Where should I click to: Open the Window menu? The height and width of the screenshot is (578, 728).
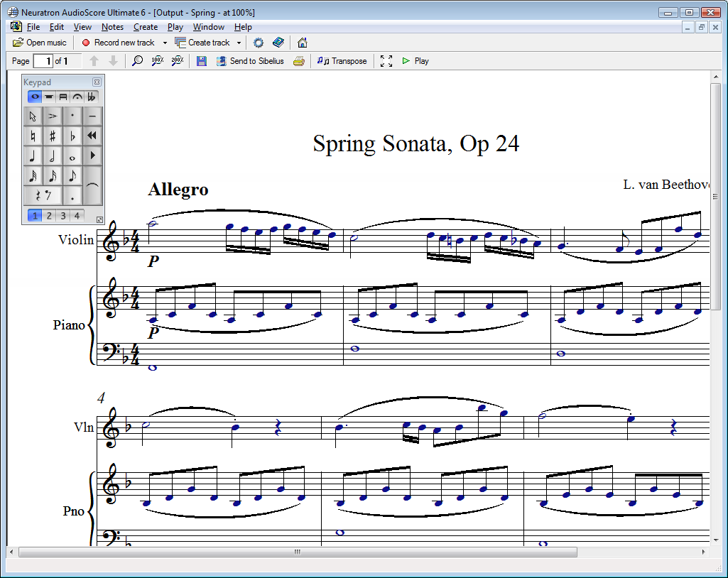pyautogui.click(x=209, y=27)
